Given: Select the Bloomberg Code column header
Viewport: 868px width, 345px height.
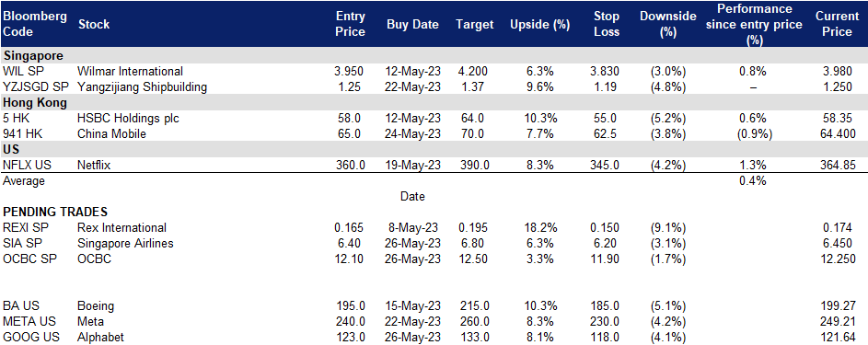Looking at the screenshot, I should click(35, 24).
